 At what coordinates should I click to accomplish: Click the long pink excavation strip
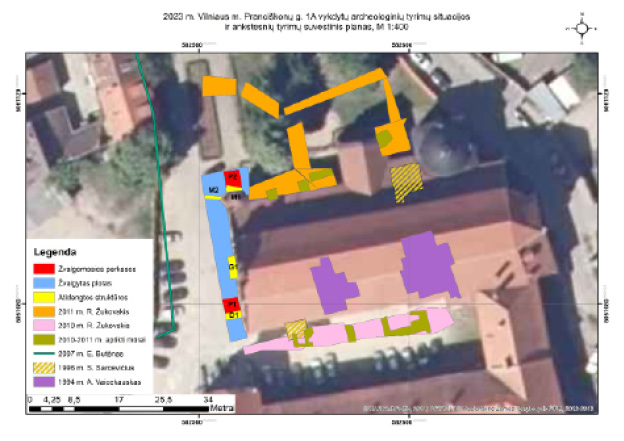350,332
